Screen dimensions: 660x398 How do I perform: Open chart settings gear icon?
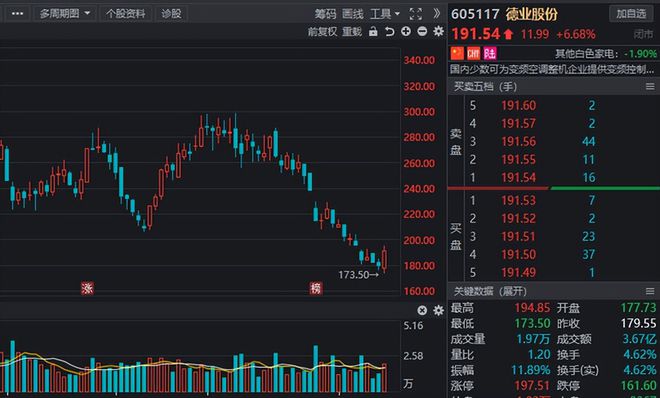tap(438, 31)
